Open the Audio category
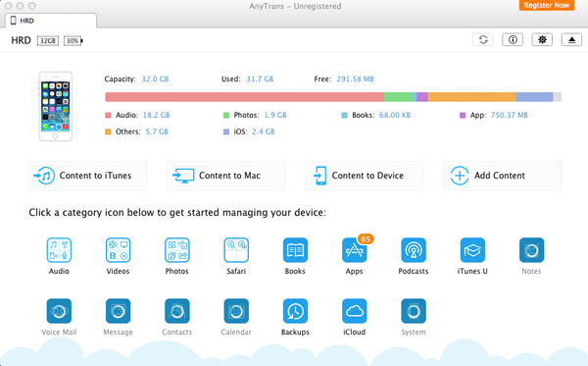The image size is (588, 366). coord(59,250)
